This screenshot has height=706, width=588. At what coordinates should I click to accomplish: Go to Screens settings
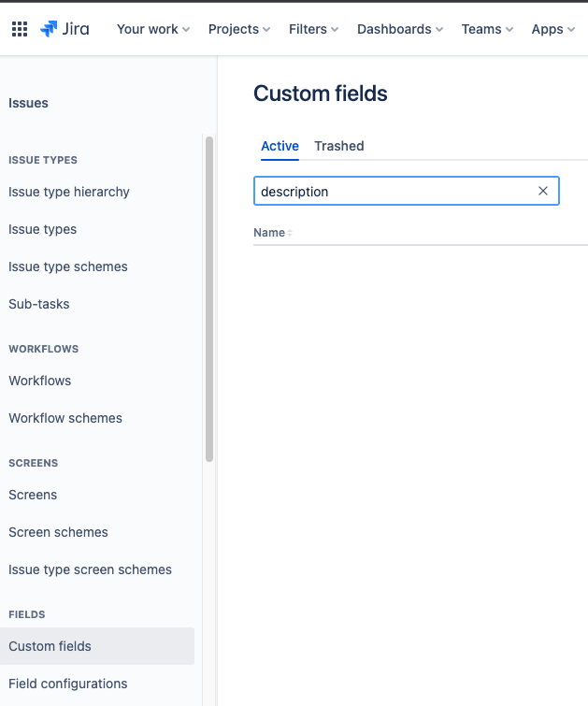pos(33,495)
